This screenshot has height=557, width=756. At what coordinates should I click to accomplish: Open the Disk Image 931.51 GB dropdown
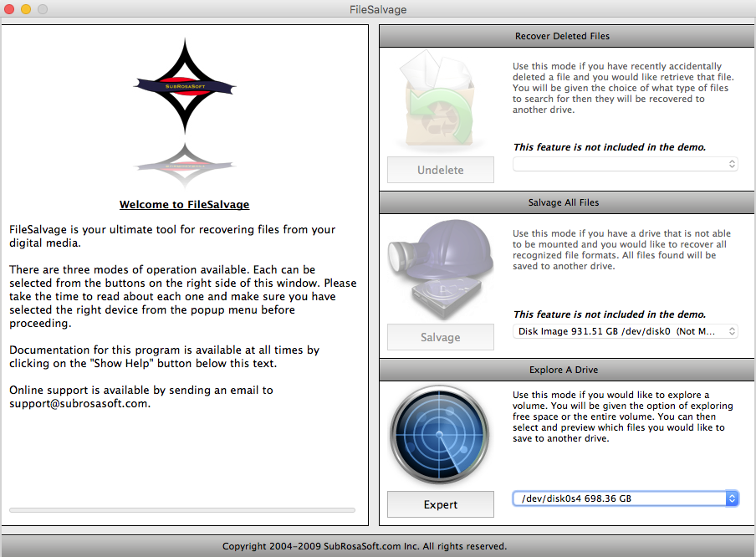[x=625, y=331]
